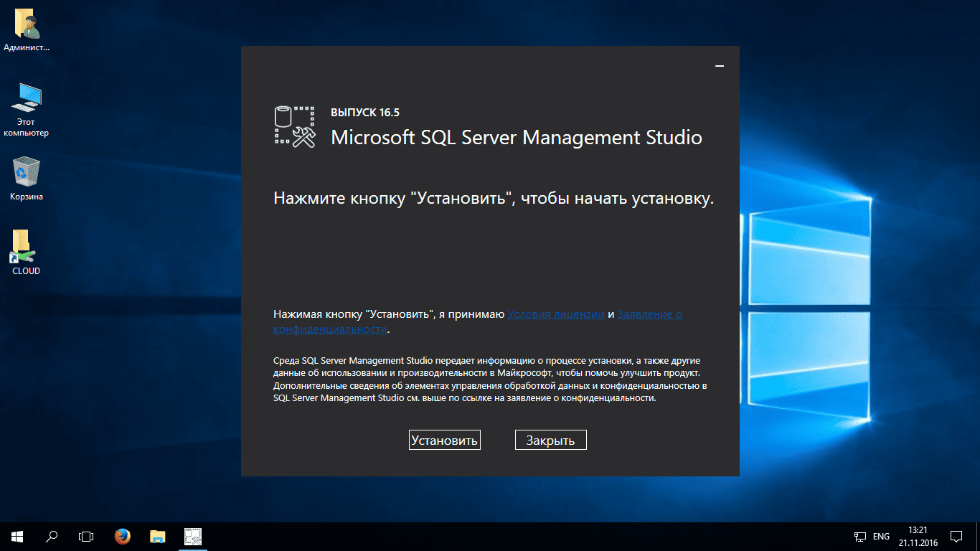980x551 pixels.
Task: Click the ВЫПУСК 16.5 version label
Action: (x=364, y=113)
